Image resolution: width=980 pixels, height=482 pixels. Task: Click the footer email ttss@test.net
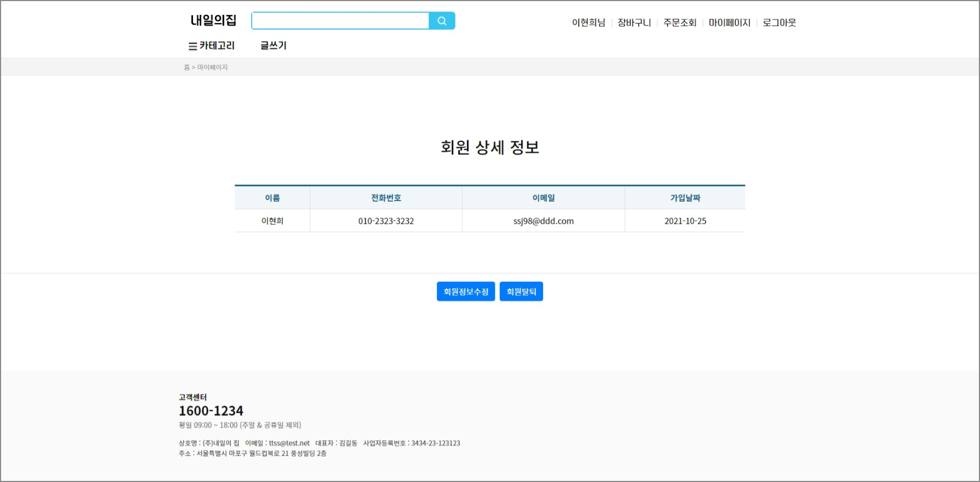click(x=289, y=443)
